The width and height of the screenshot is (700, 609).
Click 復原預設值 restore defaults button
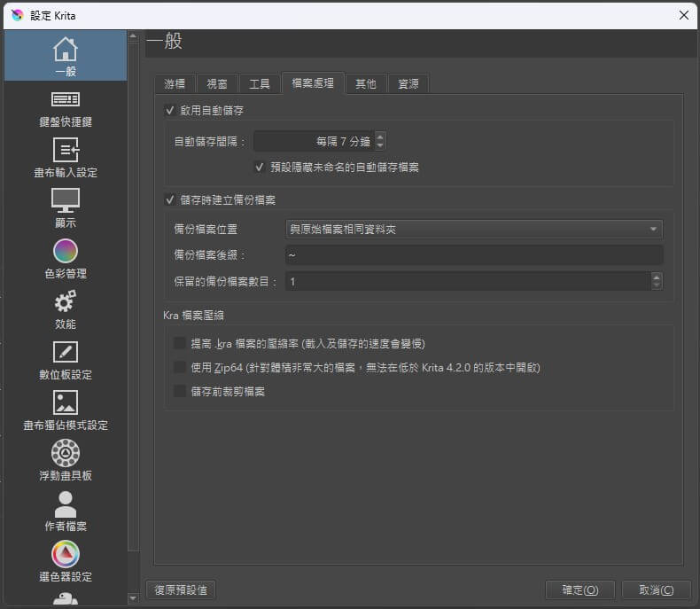click(x=181, y=589)
